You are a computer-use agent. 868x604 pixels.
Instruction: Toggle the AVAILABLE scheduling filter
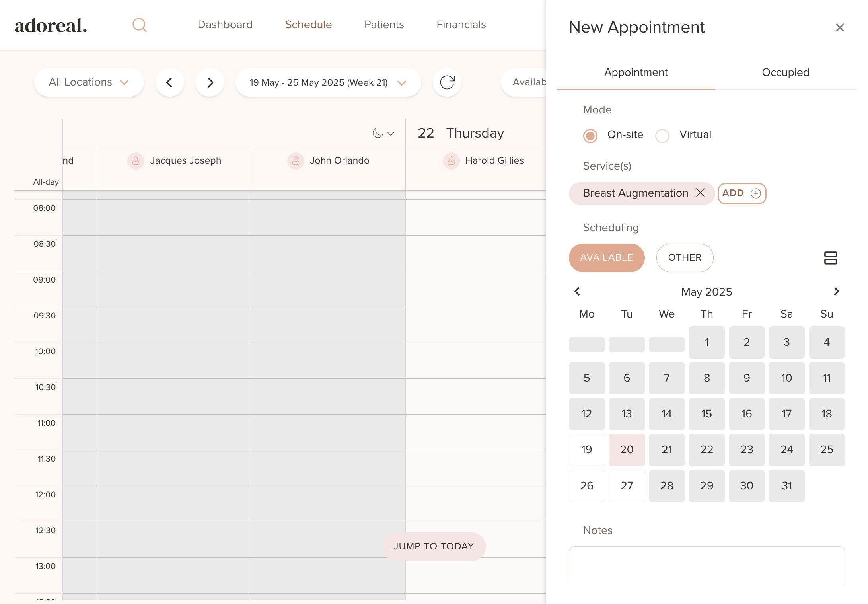(x=606, y=257)
